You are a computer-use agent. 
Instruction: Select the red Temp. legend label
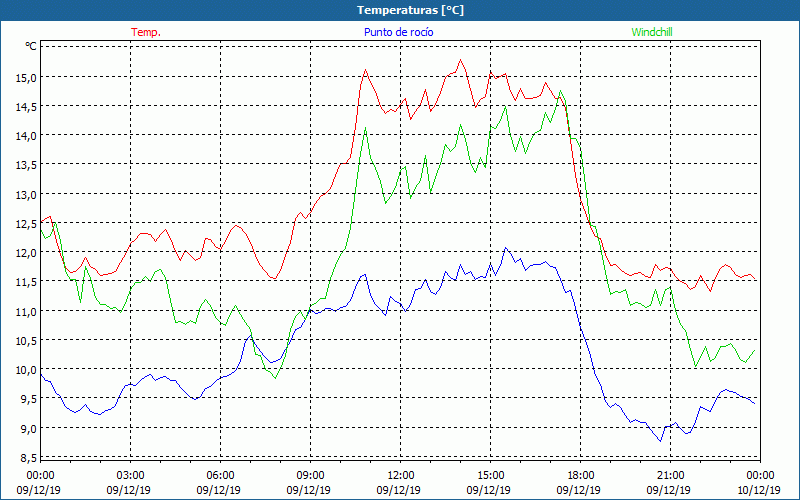[x=146, y=32]
